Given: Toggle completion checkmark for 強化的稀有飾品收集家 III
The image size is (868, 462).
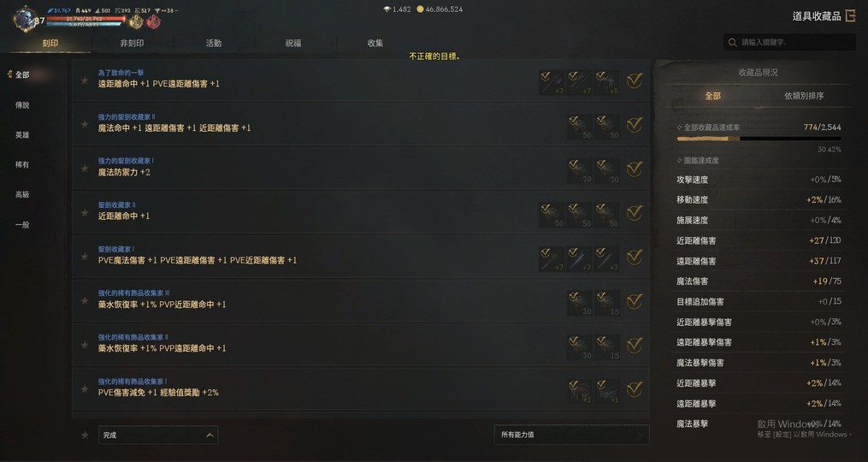Looking at the screenshot, I should [635, 301].
